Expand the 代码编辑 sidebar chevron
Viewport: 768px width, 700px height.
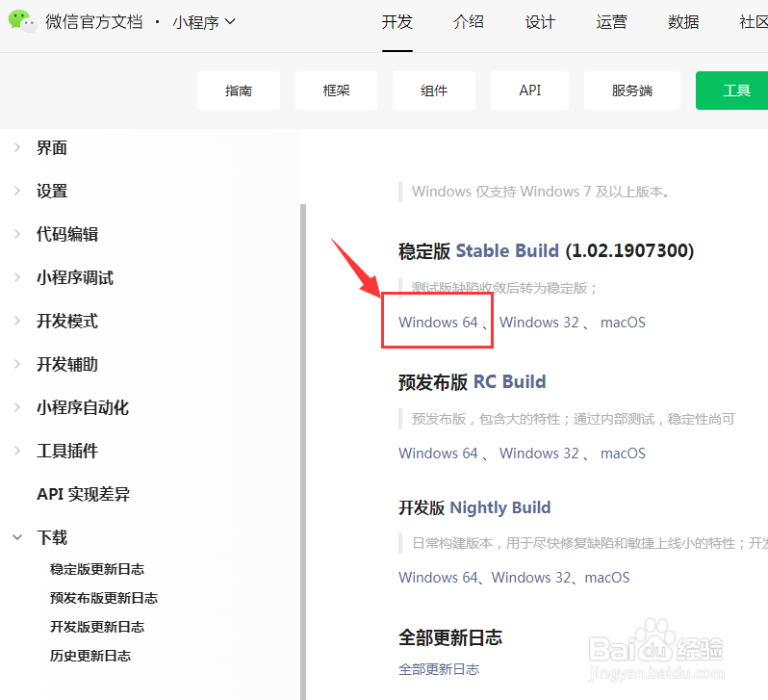tap(17, 234)
